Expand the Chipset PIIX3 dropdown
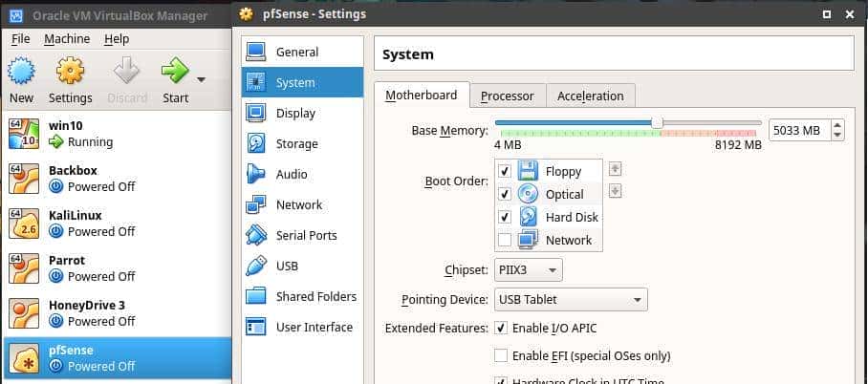The image size is (868, 384). click(x=529, y=270)
